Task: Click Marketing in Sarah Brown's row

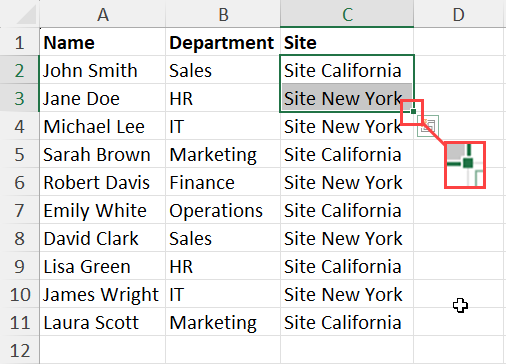Action: [x=223, y=154]
